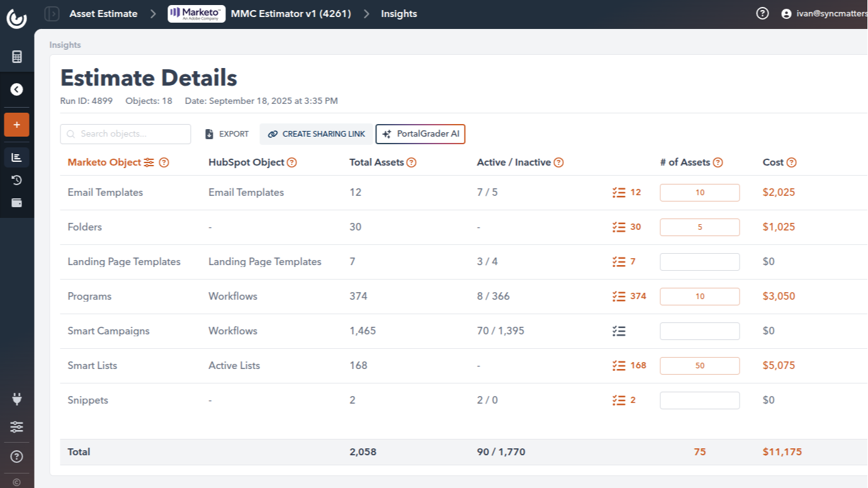Open the Cost column help icon

pyautogui.click(x=792, y=162)
